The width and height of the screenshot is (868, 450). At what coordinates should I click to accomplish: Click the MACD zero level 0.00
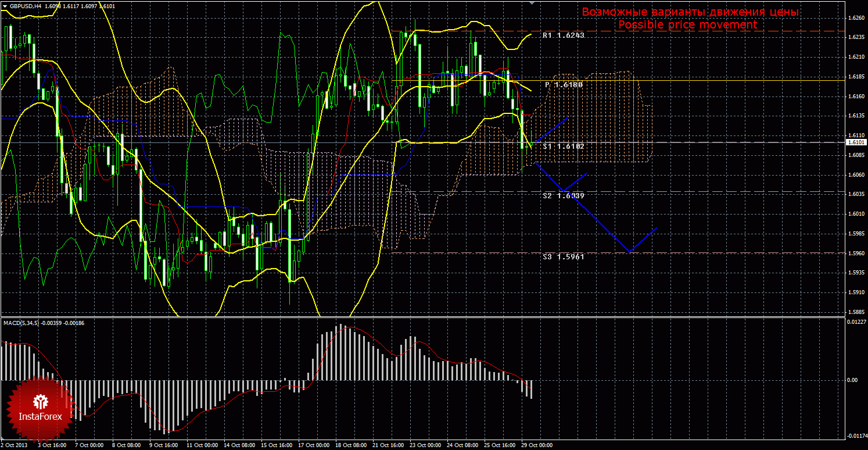click(x=853, y=380)
